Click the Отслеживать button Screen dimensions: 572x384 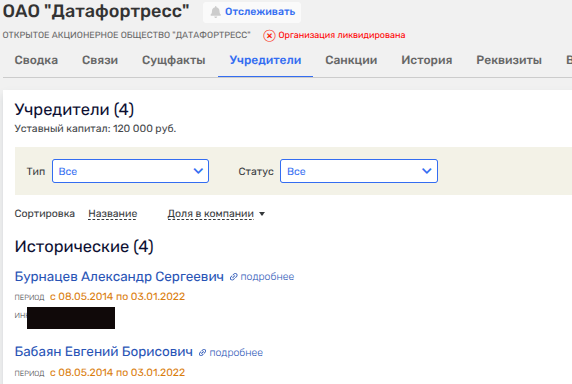tap(252, 12)
